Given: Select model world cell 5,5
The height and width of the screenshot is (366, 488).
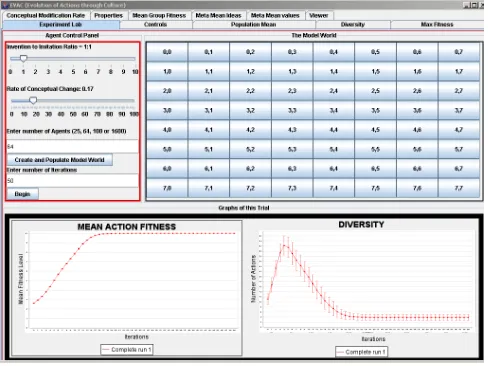Looking at the screenshot, I should tap(375, 149).
